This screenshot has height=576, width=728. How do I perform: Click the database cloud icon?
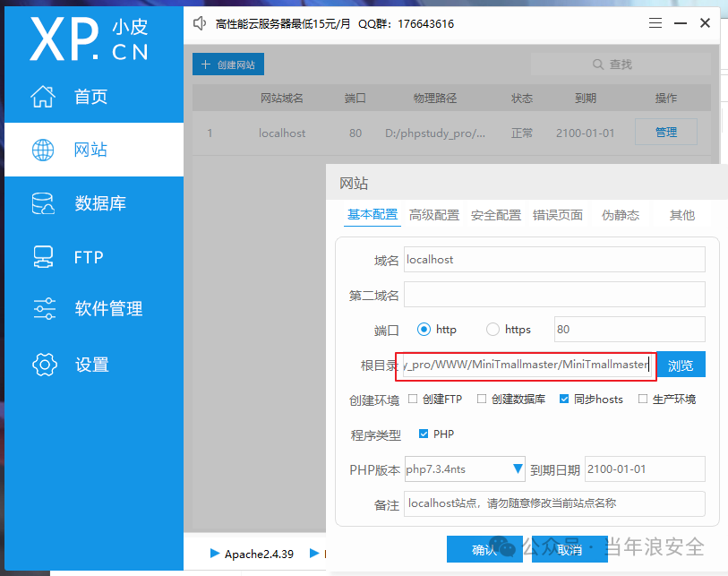[x=43, y=203]
